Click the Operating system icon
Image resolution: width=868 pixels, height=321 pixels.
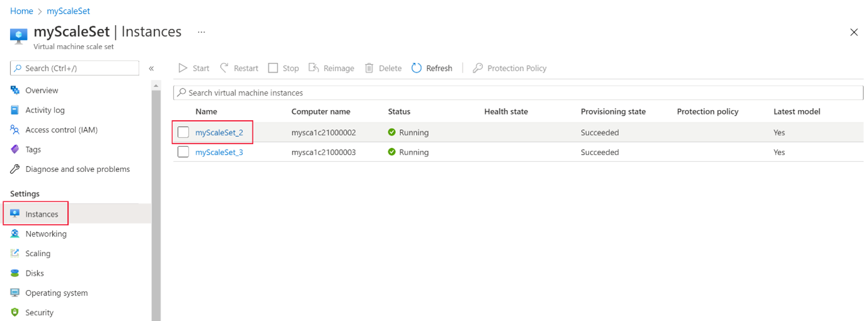coord(15,293)
